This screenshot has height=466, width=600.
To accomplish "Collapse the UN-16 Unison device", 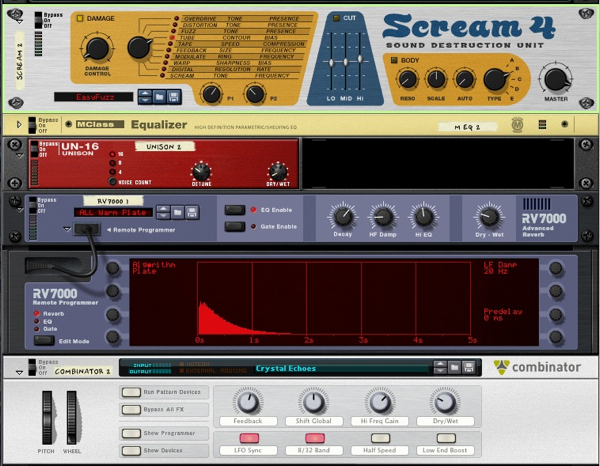I will 19,156.
